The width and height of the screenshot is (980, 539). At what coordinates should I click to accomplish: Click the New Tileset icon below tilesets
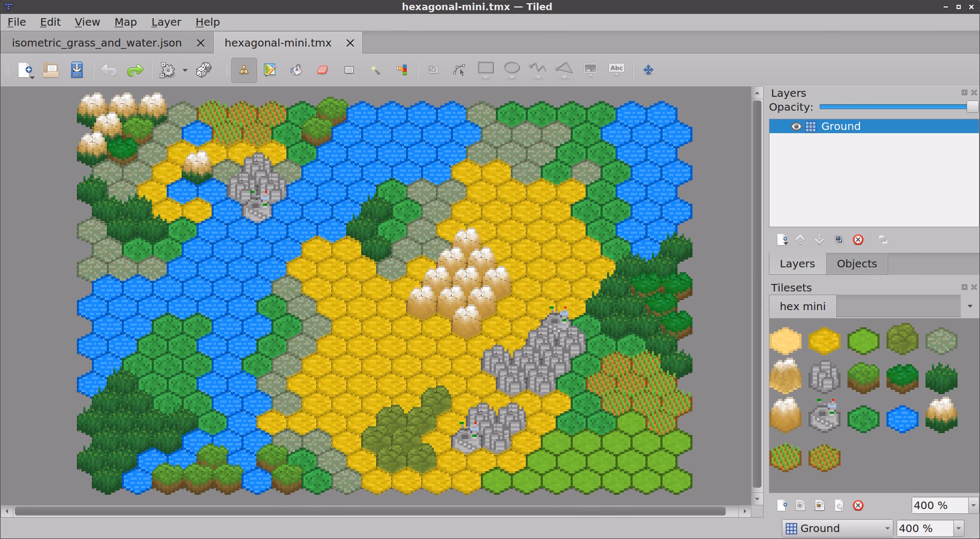pos(782,505)
